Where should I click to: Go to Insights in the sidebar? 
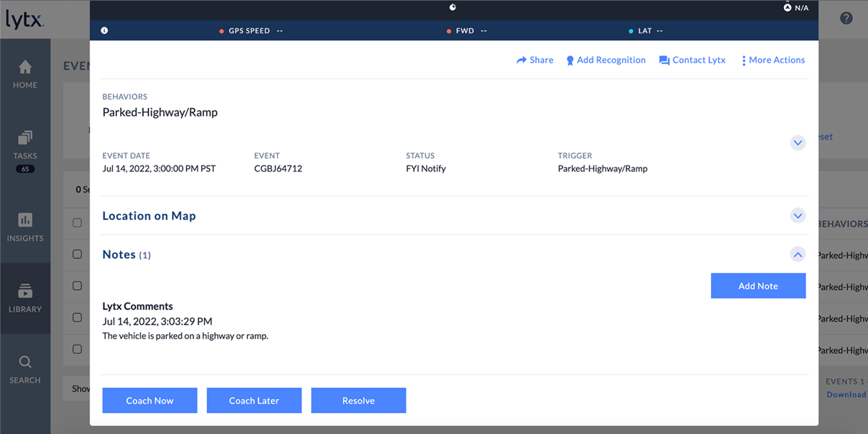click(x=25, y=227)
